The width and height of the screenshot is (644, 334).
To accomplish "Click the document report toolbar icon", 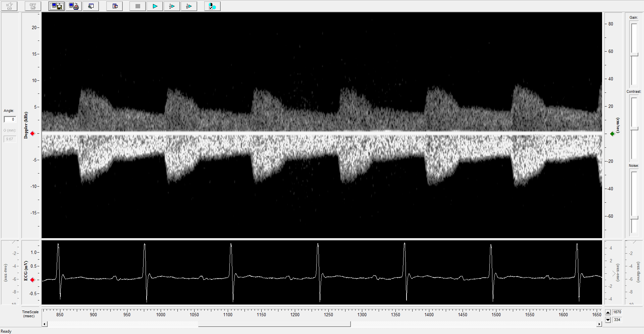I will pos(115,6).
